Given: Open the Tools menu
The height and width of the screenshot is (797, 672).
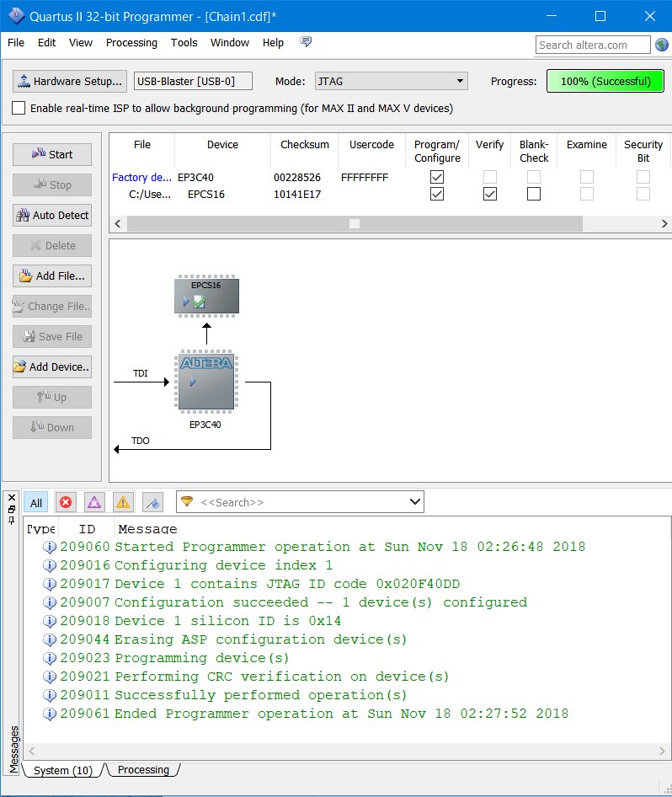Looking at the screenshot, I should tap(184, 43).
